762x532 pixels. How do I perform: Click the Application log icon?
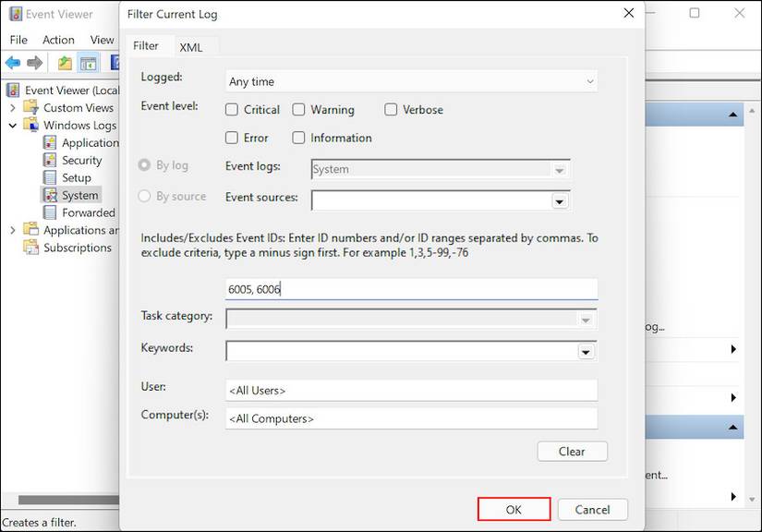click(50, 142)
